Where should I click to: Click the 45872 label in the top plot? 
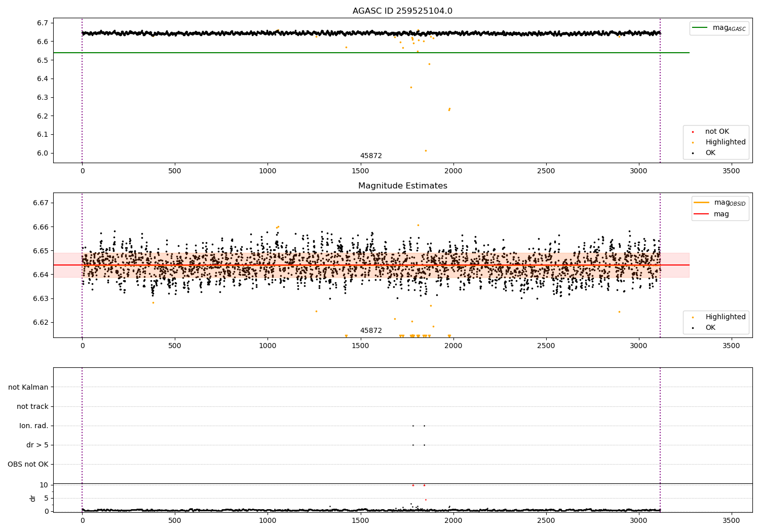[x=371, y=156]
